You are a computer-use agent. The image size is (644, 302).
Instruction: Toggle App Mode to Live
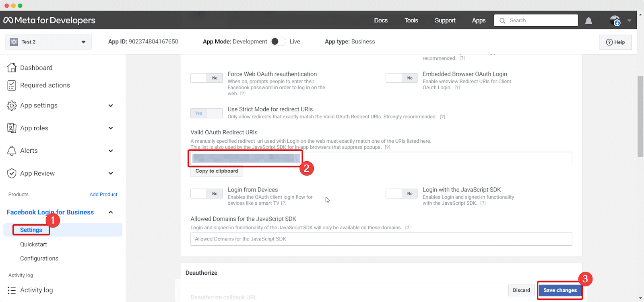point(278,41)
